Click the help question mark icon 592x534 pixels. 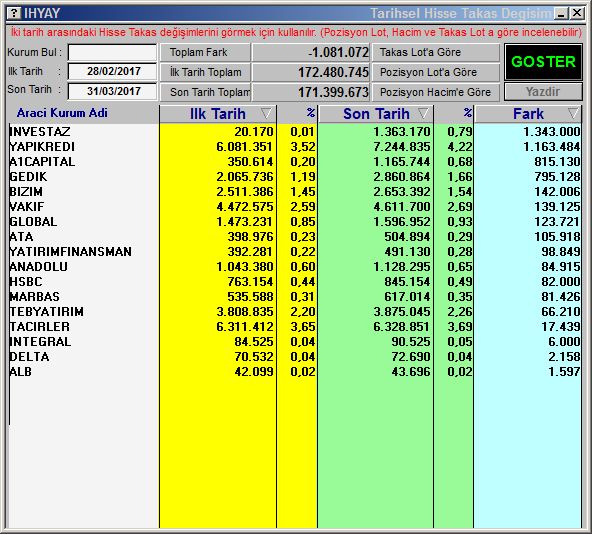pos(14,13)
